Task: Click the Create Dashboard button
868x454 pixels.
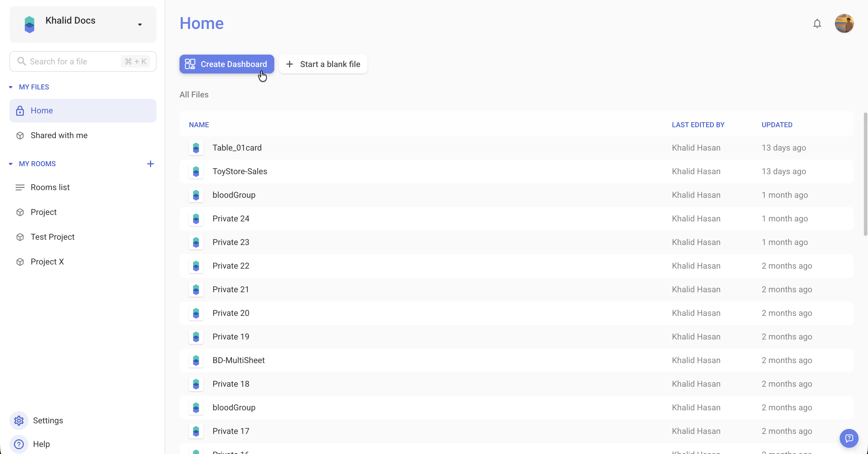Action: click(x=226, y=64)
